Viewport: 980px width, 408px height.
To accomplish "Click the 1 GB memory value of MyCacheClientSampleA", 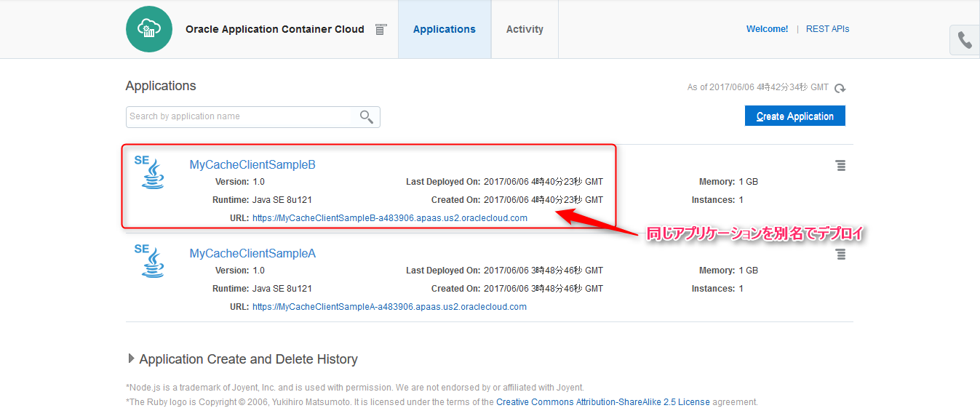I will [x=749, y=271].
